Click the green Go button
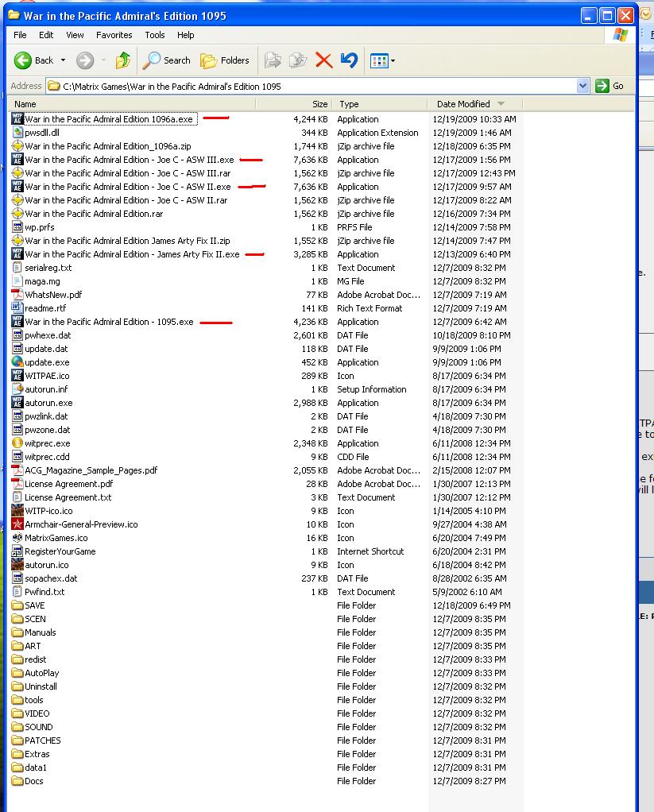The height and width of the screenshot is (812, 654). coord(609,86)
